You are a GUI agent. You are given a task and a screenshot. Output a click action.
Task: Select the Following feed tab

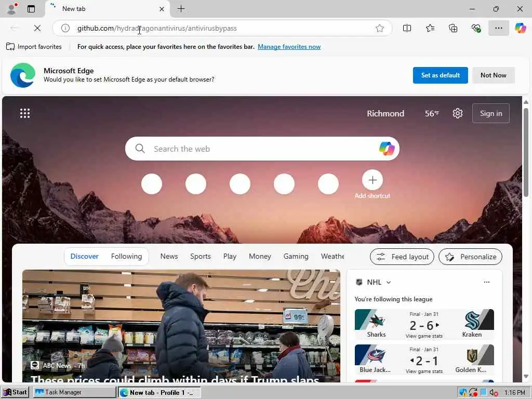[x=126, y=257]
